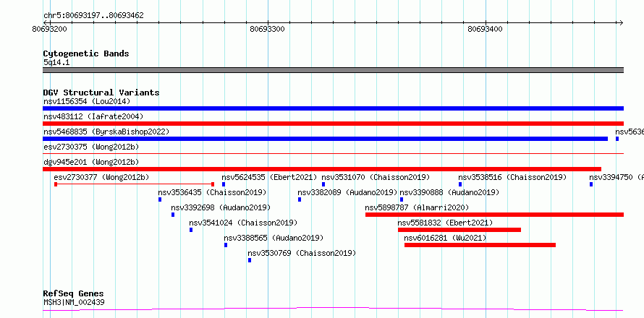Select the blue marker under nsv3531070
Viewport: 644px width, 318px height.
click(323, 184)
